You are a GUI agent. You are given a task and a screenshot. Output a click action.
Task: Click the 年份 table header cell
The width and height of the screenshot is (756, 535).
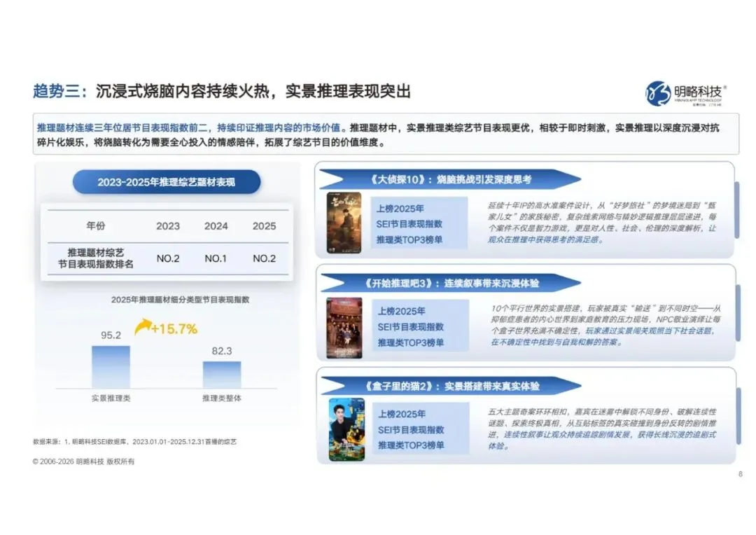pos(95,225)
